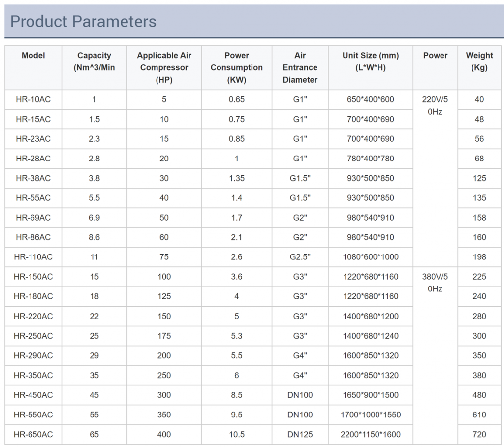
Task: Select the HR-38AC model row
Action: coord(33,178)
